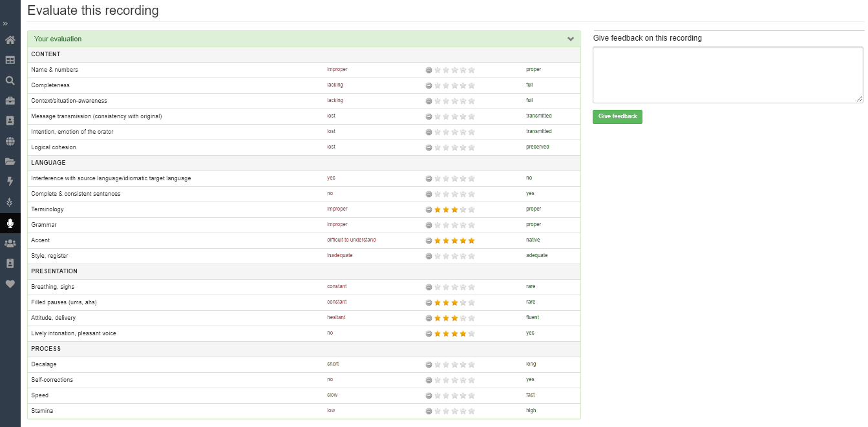Open the home icon in sidebar
This screenshot has width=868, height=427.
point(10,40)
